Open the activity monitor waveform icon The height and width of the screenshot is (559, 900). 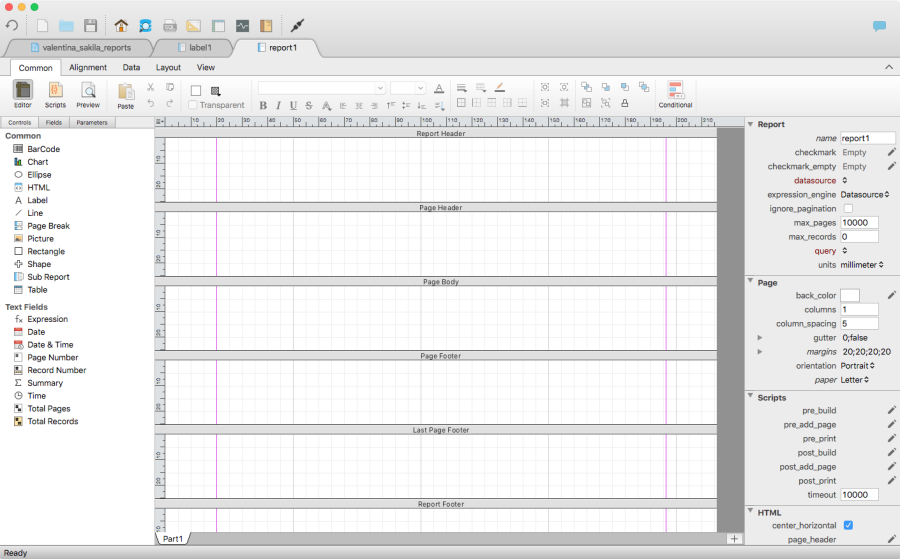pyautogui.click(x=243, y=26)
